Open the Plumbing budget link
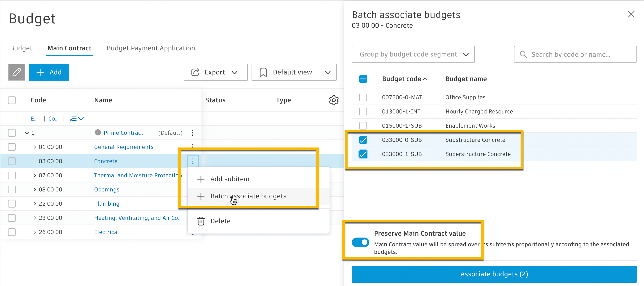Image resolution: width=644 pixels, height=286 pixels. tap(107, 204)
